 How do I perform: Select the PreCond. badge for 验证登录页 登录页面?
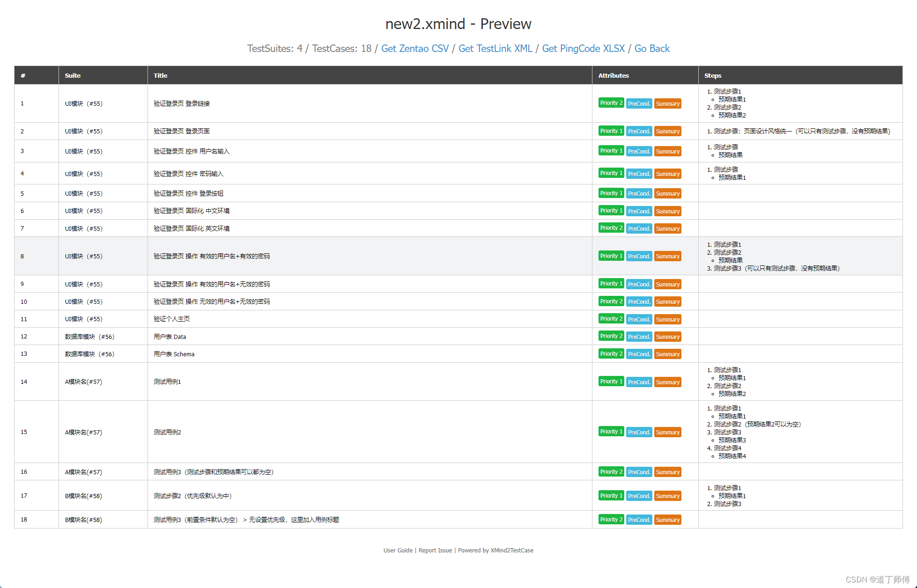pos(639,131)
